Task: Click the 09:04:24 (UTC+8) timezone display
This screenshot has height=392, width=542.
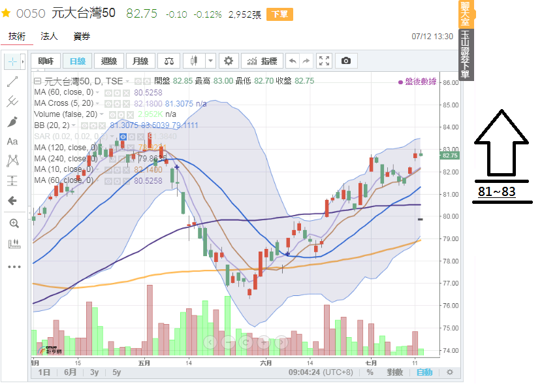Action: tap(321, 372)
